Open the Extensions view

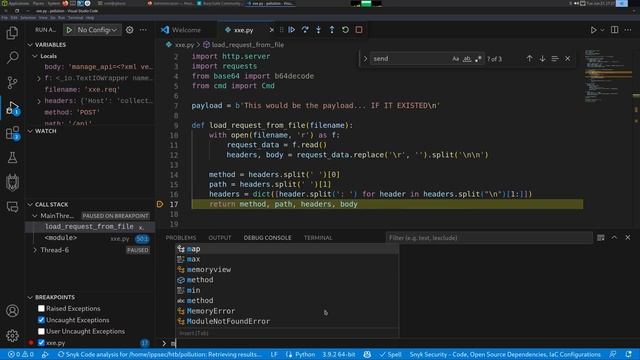[x=12, y=133]
